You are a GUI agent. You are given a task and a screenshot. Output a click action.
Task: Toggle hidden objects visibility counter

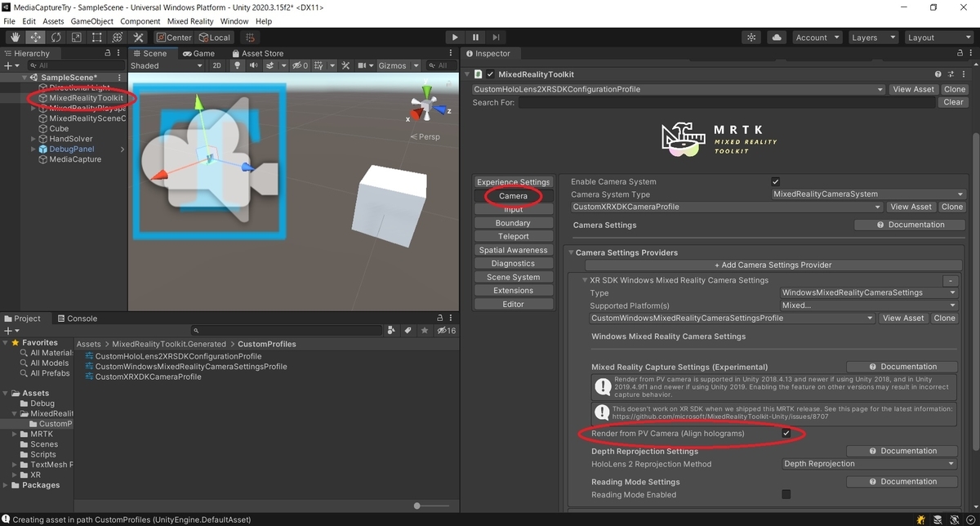301,65
